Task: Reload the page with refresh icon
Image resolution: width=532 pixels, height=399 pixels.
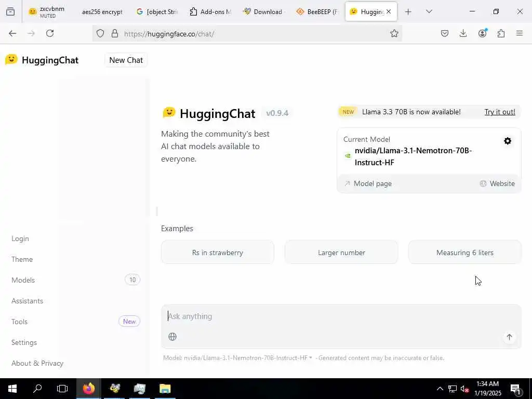Action: (50, 33)
